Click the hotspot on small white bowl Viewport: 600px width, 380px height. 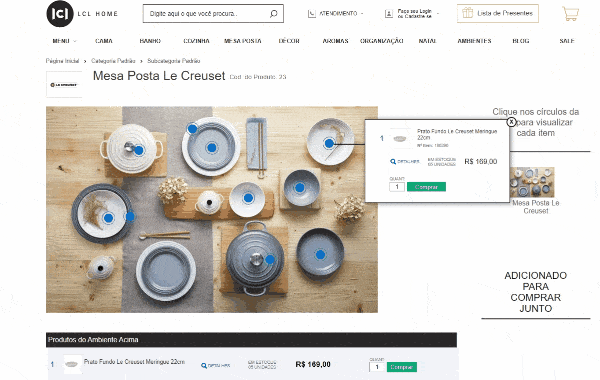point(248,198)
